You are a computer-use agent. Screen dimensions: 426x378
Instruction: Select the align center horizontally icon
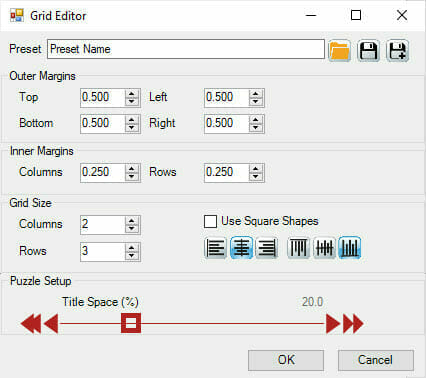(241, 248)
